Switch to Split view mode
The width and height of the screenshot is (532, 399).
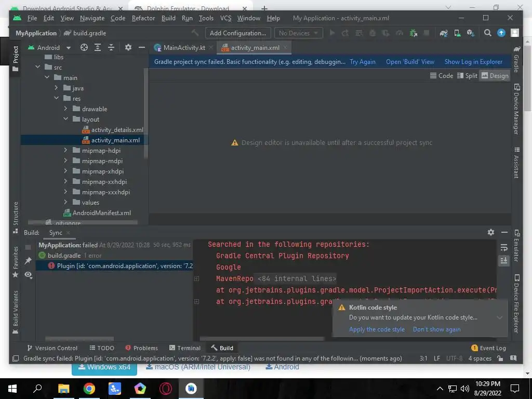467,76
